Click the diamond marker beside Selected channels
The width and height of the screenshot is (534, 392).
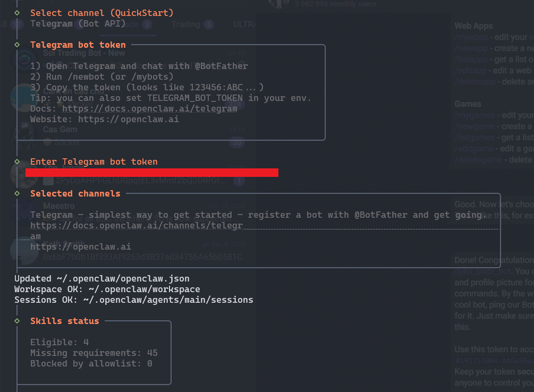tap(17, 193)
